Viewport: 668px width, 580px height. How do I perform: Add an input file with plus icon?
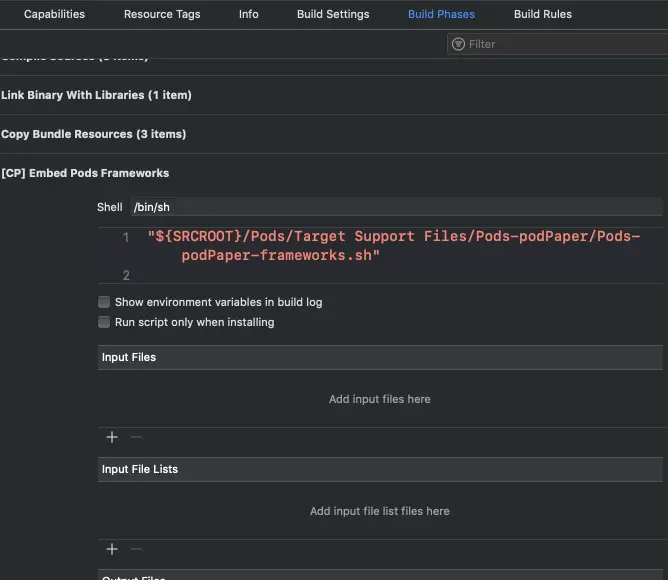pos(112,437)
